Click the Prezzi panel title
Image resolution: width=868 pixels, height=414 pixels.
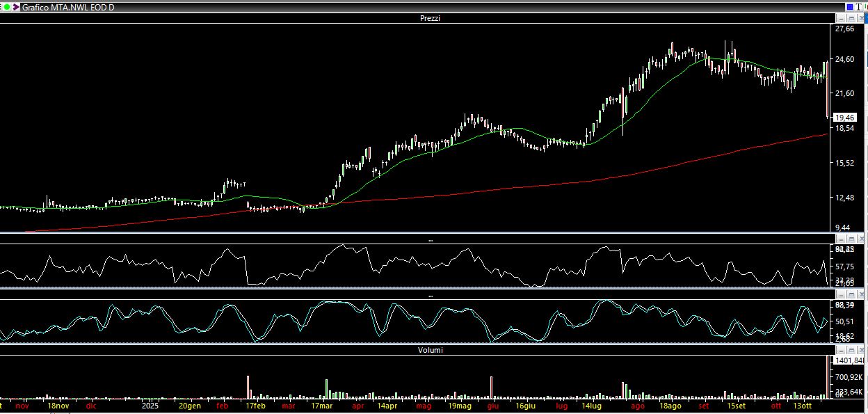point(430,18)
